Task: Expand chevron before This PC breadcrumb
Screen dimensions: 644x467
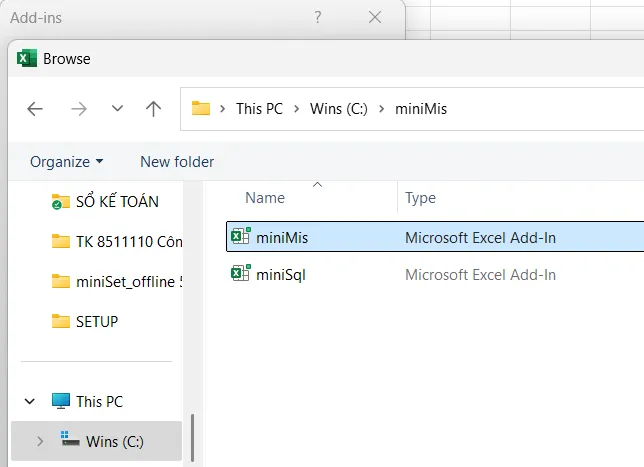Action: tap(223, 109)
